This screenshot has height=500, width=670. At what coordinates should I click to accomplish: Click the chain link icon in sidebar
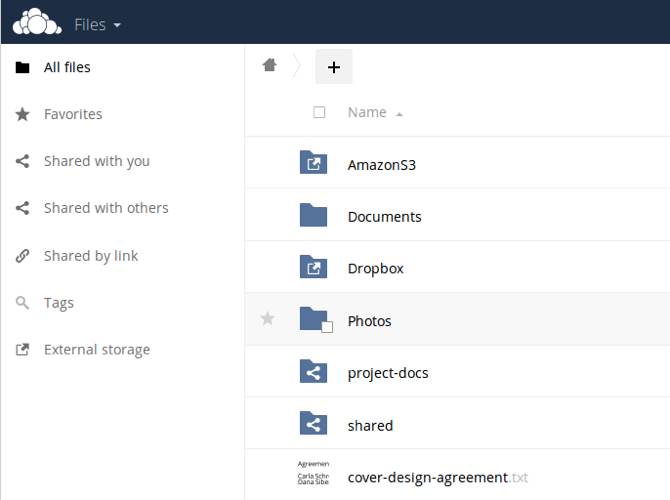click(23, 256)
